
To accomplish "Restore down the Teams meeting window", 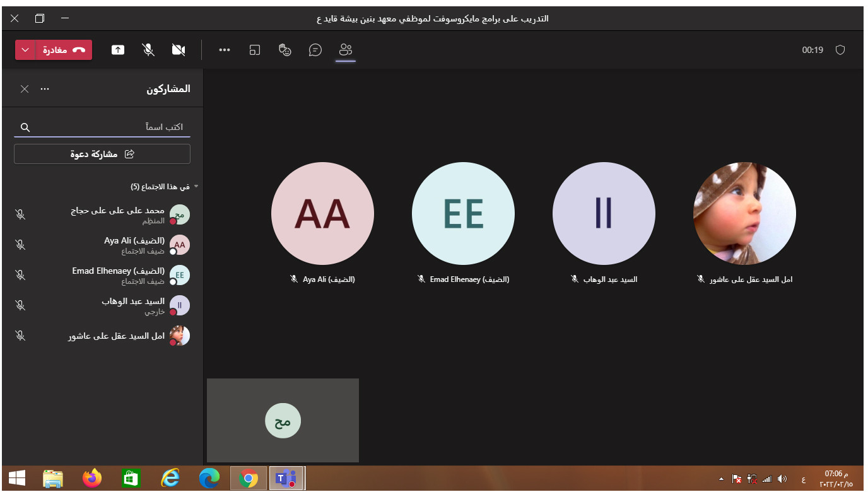I will pos(40,18).
